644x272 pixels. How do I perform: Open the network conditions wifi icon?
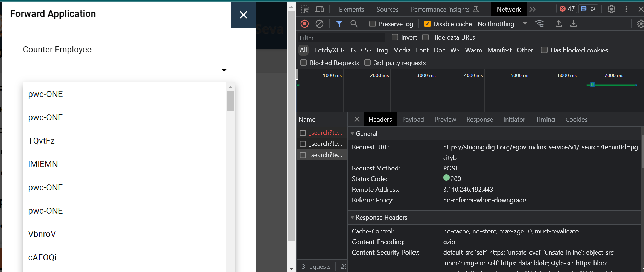[539, 24]
